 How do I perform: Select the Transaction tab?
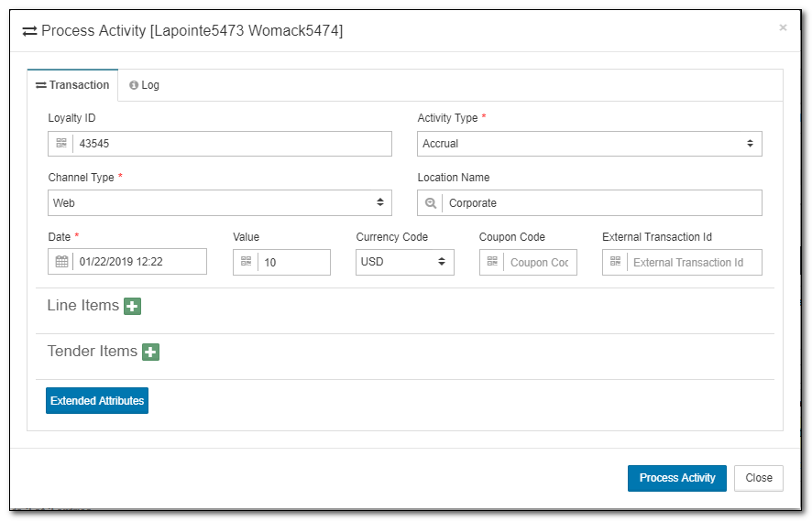click(72, 85)
